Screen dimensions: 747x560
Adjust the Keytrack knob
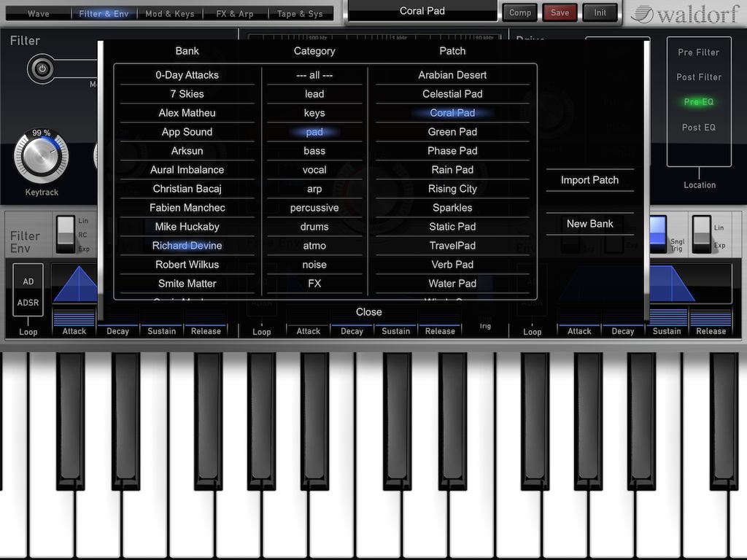42,156
